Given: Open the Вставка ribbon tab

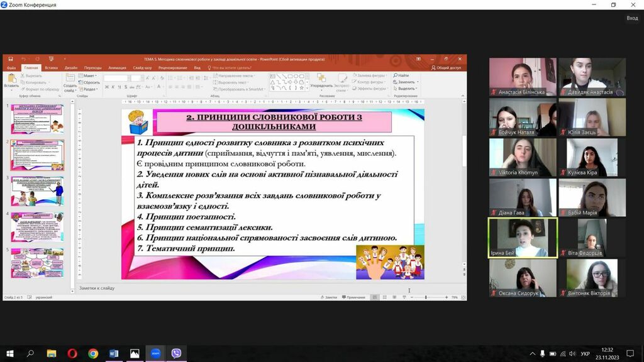Looking at the screenshot, I should (52, 68).
